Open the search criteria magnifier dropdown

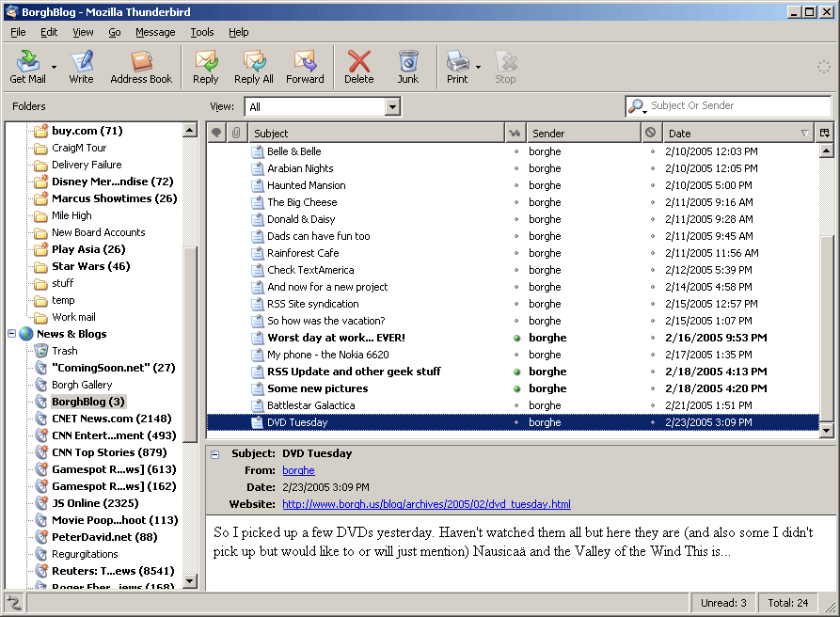click(637, 106)
